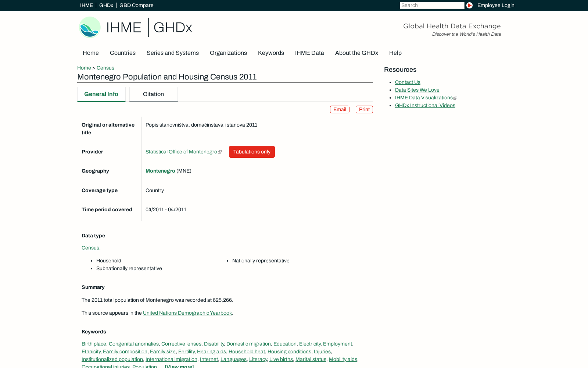This screenshot has width=588, height=368.
Task: Click the Mobility aids keyword
Action: pyautogui.click(x=343, y=359)
